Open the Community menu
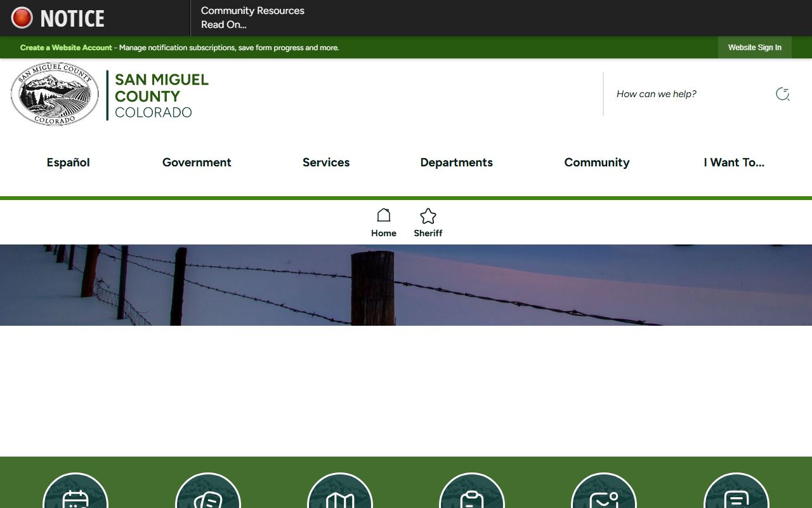Screen dimensions: 812x508 tap(597, 163)
